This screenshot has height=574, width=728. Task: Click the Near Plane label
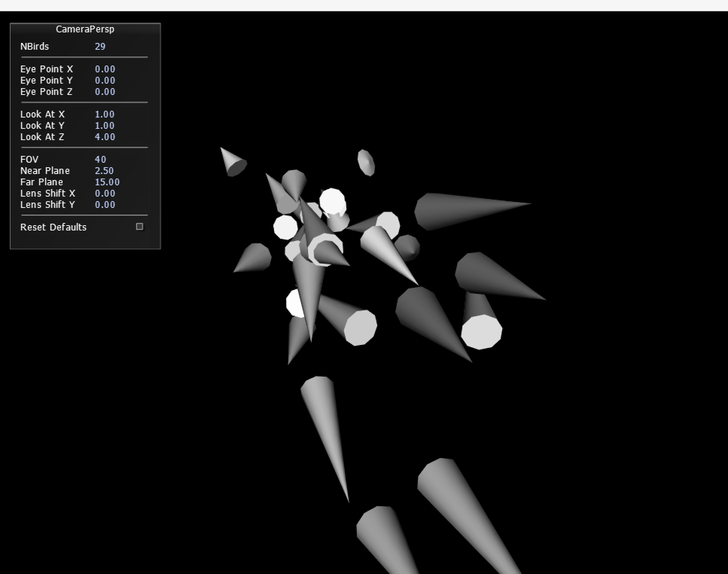tap(45, 171)
